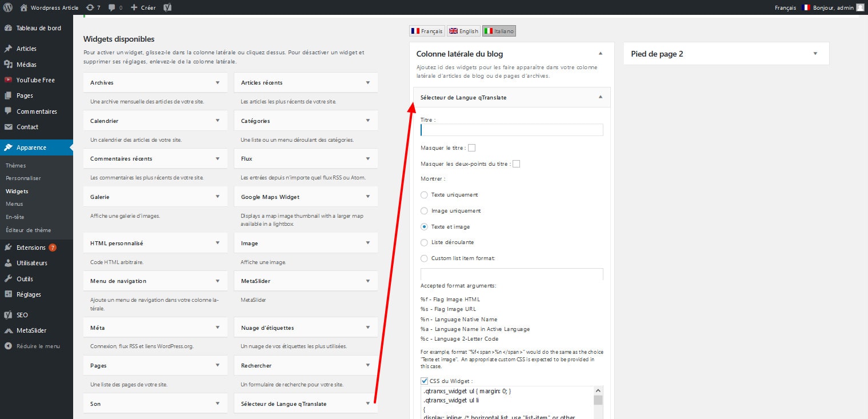The image size is (868, 419).
Task: Collapse the Colonne latérale du blog panel
Action: pyautogui.click(x=600, y=53)
